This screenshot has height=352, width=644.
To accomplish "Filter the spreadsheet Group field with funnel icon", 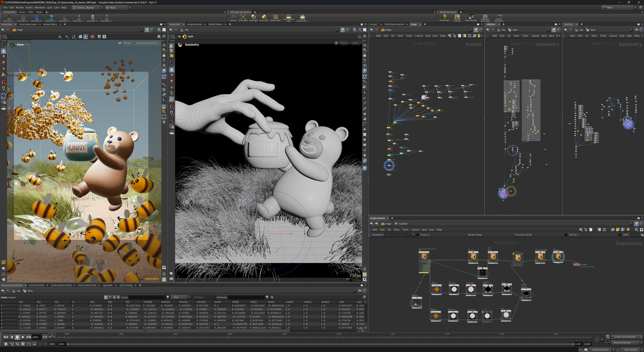I will pyautogui.click(x=168, y=297).
